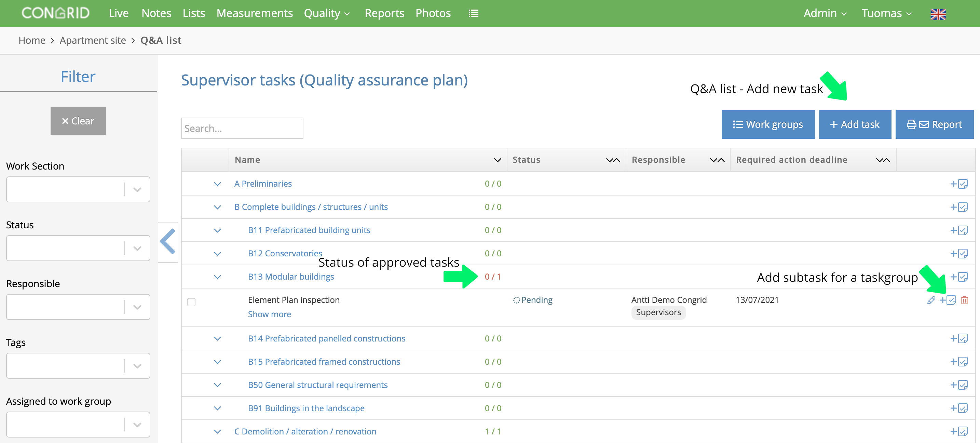Click the UK flag language icon
Screen dimensions: 980x443
[x=938, y=14]
